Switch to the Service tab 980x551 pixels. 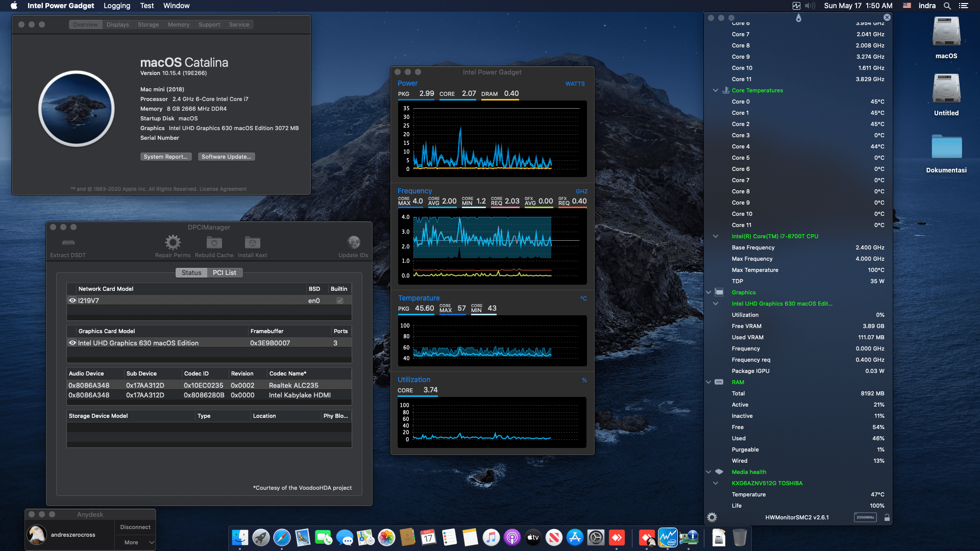coord(239,24)
